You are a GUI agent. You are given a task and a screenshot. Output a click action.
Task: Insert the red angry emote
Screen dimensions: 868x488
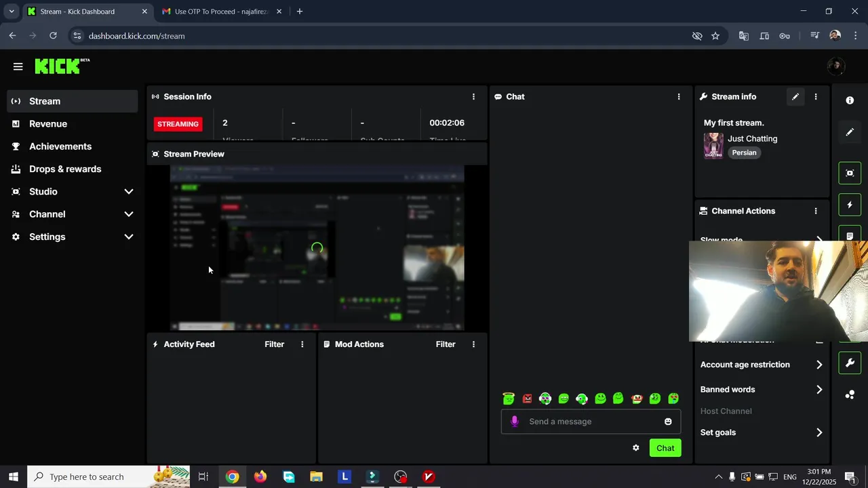pyautogui.click(x=527, y=399)
